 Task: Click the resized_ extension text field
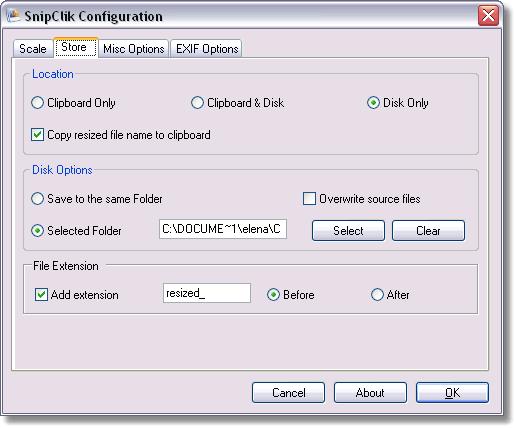point(207,293)
